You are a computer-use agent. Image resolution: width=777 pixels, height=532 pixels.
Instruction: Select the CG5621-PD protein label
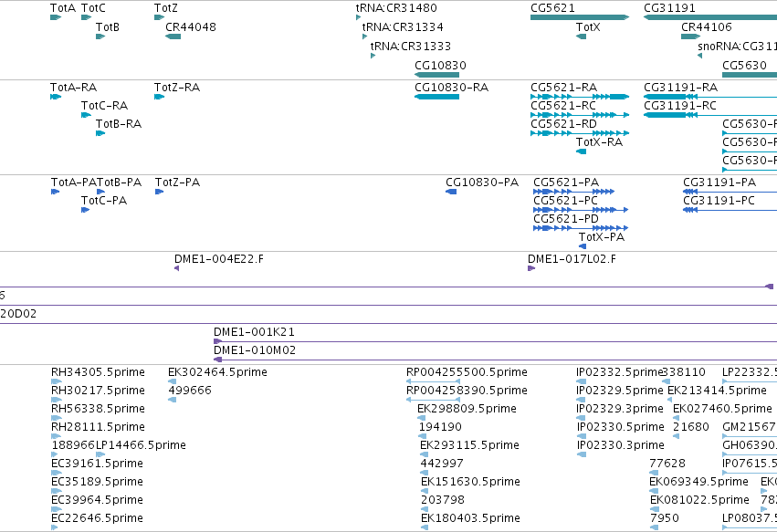pyautogui.click(x=566, y=219)
